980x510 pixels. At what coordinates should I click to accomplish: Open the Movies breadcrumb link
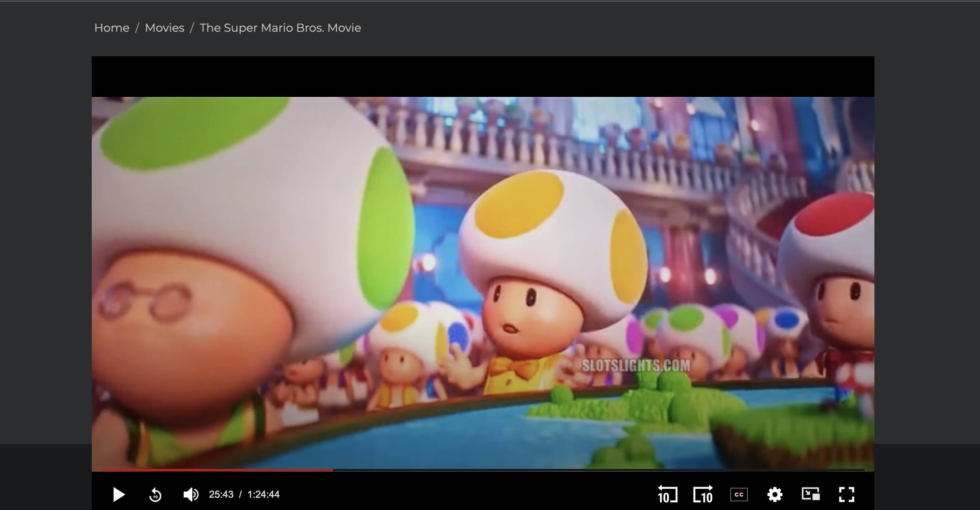click(164, 28)
